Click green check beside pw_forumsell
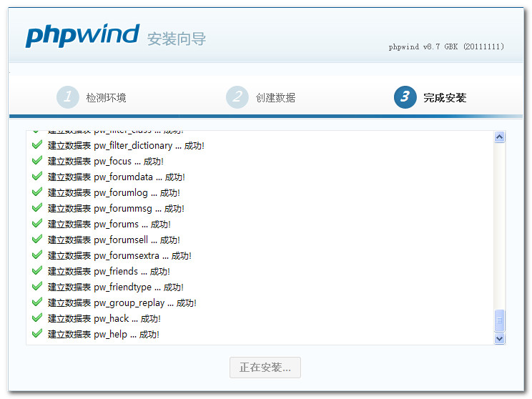This screenshot has height=399, width=532. [37, 240]
